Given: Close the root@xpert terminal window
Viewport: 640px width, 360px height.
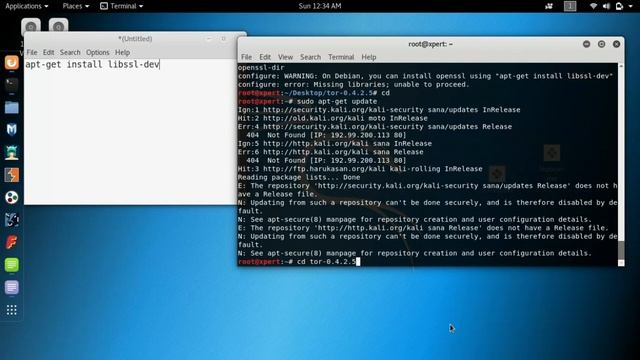Looking at the screenshot, I should [x=617, y=44].
